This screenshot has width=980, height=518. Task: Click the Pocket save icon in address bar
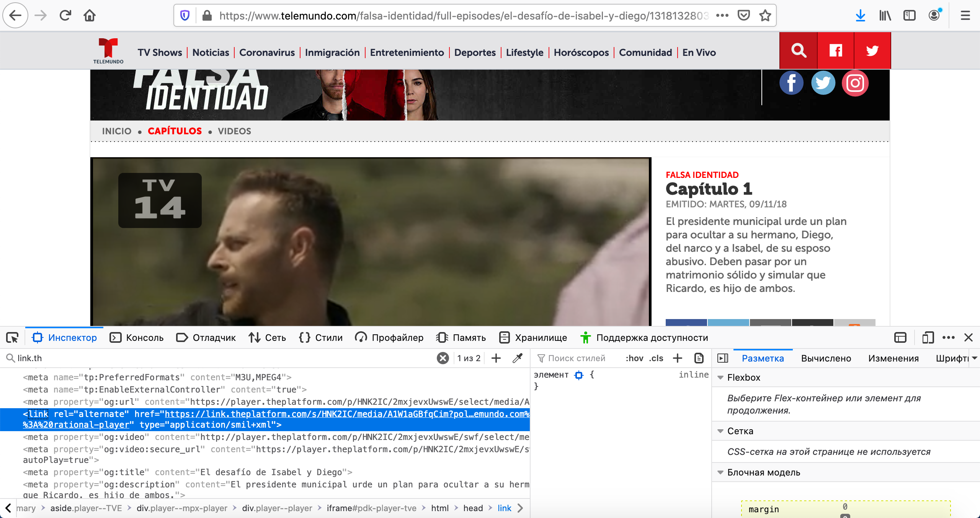(x=743, y=16)
